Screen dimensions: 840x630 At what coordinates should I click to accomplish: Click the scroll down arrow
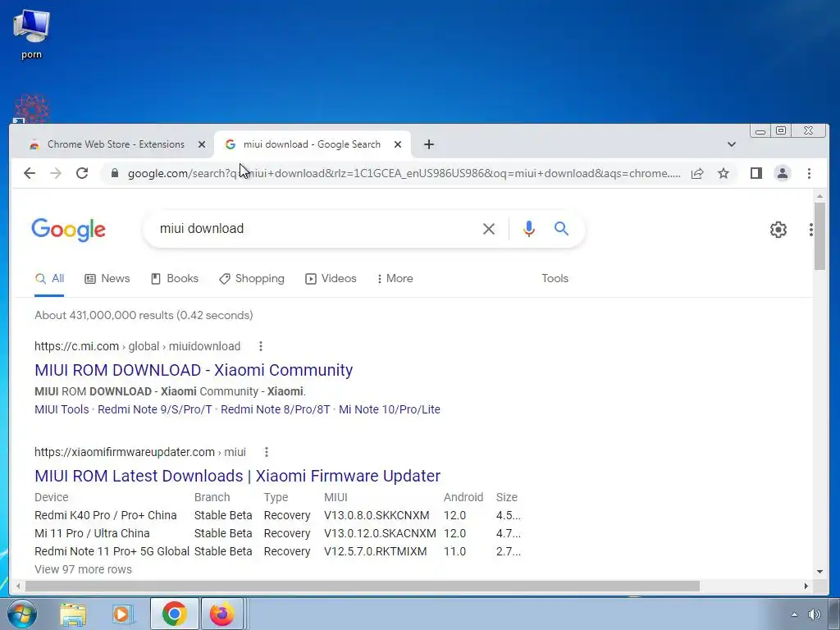click(x=819, y=572)
